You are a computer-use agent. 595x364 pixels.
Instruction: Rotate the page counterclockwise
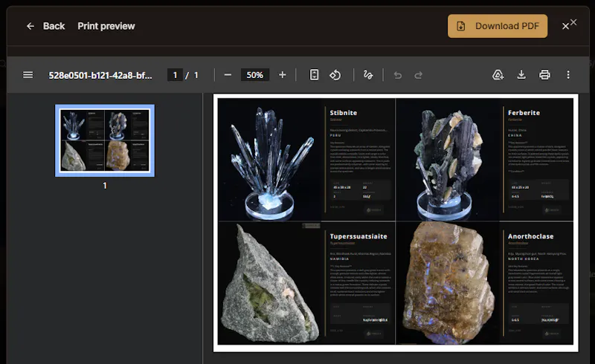tap(335, 75)
